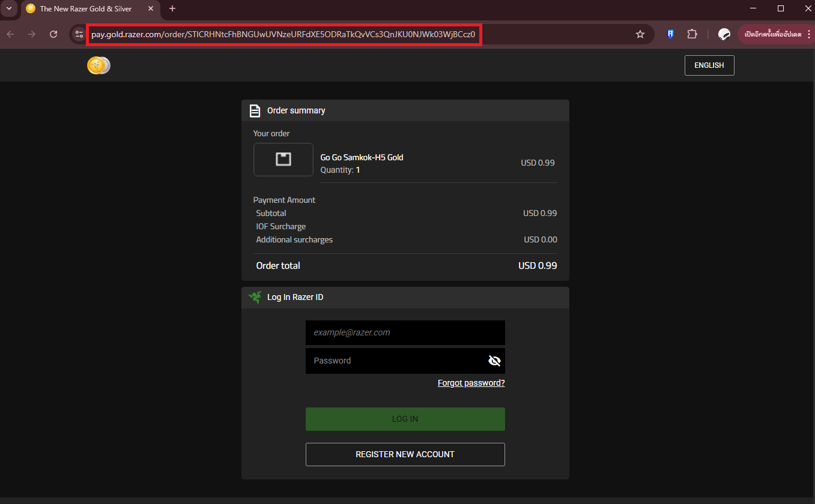
Task: Click the browser back arrow
Action: point(10,34)
